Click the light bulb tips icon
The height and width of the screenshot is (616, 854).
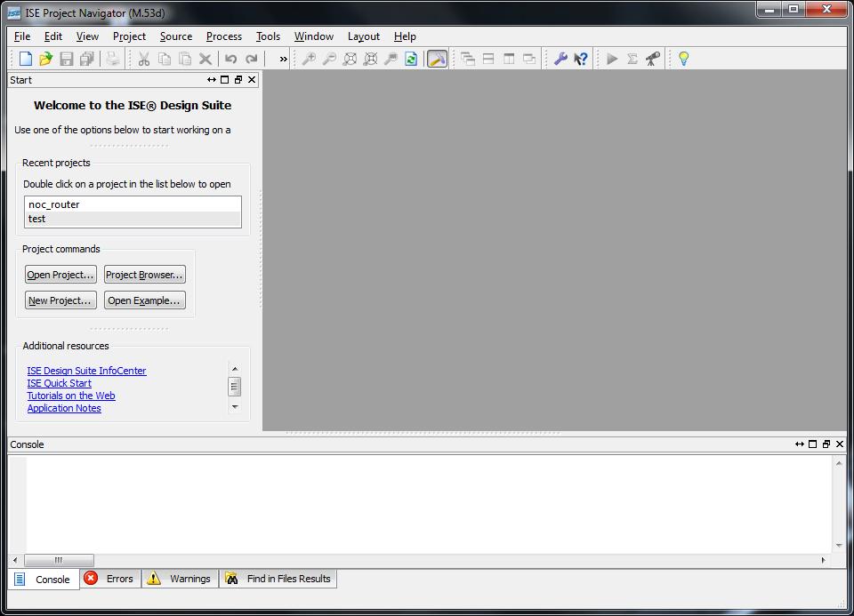[x=683, y=59]
